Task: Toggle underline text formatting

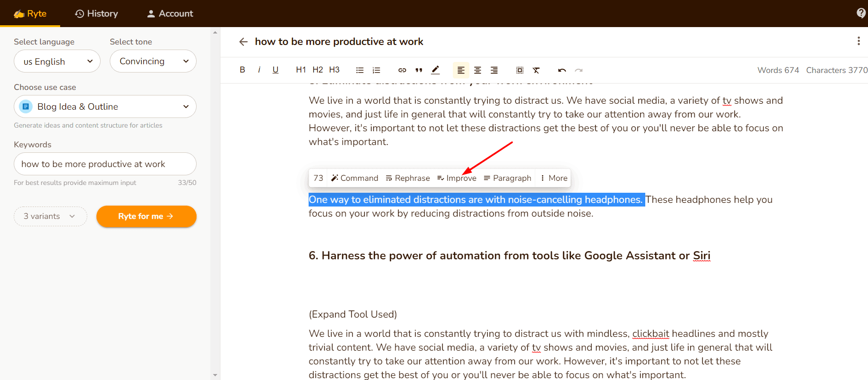Action: point(275,70)
